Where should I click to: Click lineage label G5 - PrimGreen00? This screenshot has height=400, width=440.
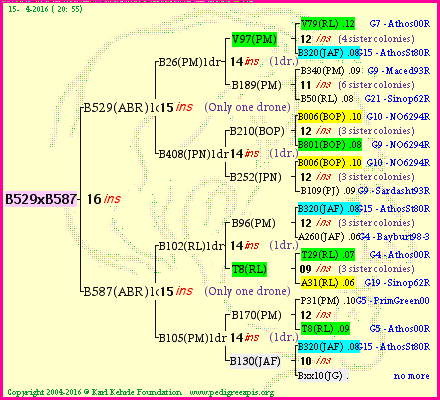click(x=393, y=301)
